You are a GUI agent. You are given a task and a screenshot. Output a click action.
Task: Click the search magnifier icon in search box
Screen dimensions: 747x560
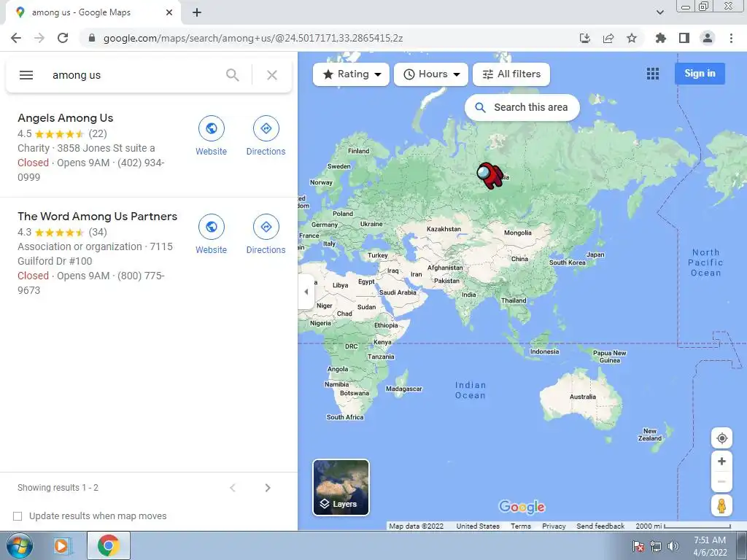click(233, 75)
